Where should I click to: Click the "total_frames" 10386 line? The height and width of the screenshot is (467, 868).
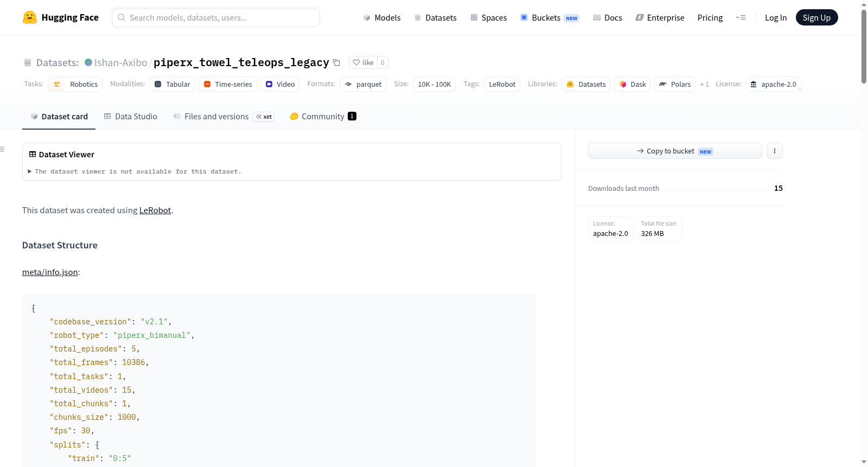coord(99,362)
